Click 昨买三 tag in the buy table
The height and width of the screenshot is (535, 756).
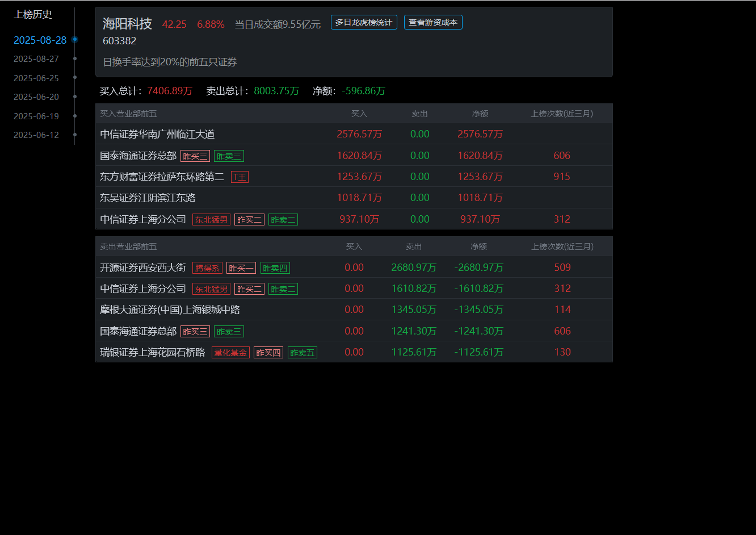tap(195, 156)
